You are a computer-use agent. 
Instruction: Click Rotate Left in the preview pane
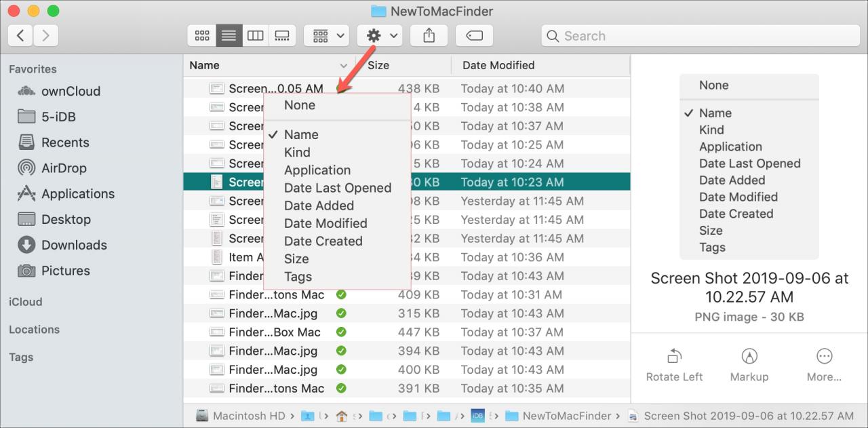674,366
